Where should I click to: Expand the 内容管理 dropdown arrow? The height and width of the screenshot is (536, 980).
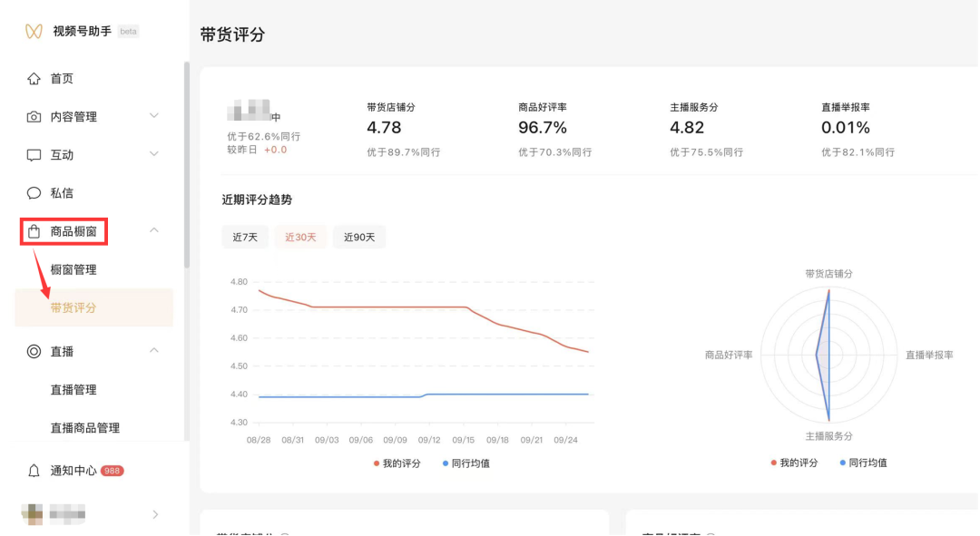click(x=156, y=116)
